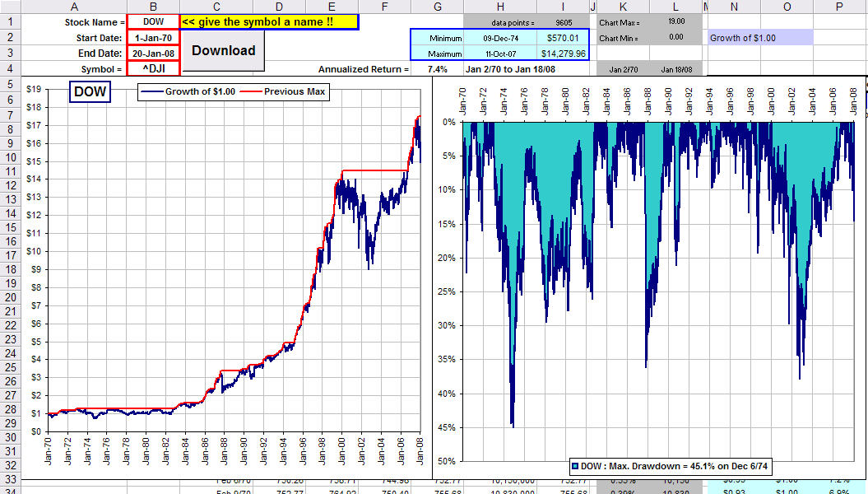Viewport: 868px width, 494px height.
Task: Click the 'Jan 2/70 to Jan 18/08' date range text
Action: click(x=510, y=69)
